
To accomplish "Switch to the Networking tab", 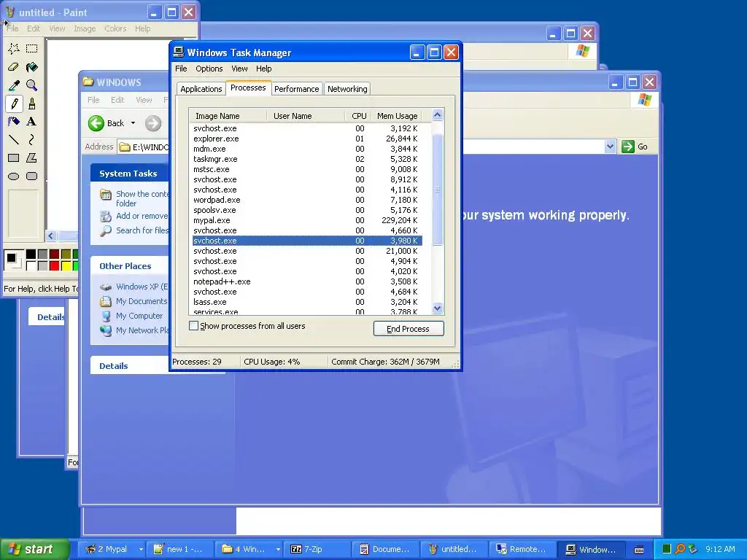I will (347, 89).
